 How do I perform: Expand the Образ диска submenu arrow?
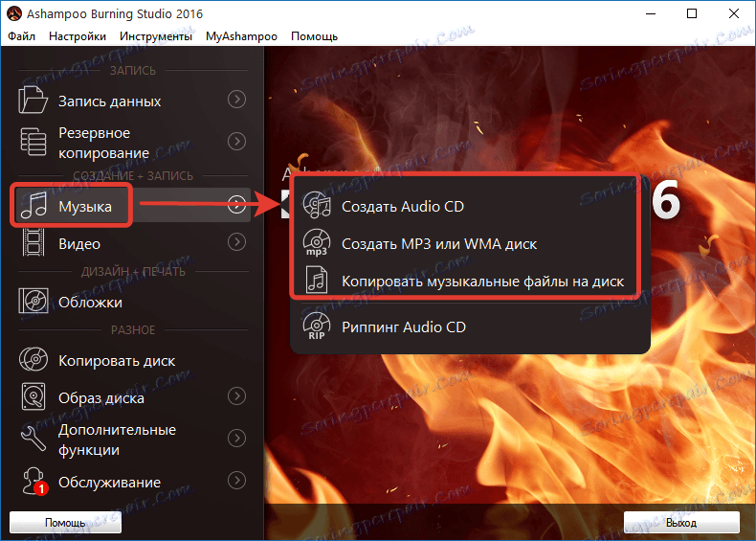pyautogui.click(x=236, y=396)
